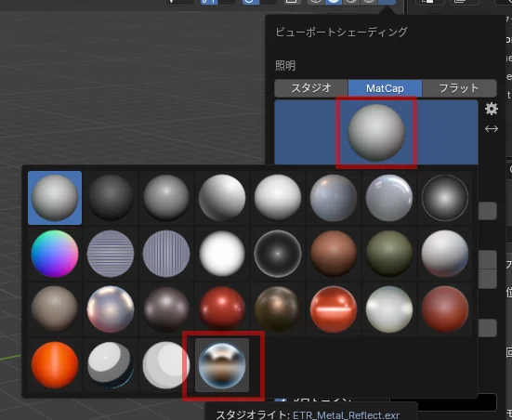Screen dimensions: 512x420
Task: Open studio light preferences gear icon
Action: pyautogui.click(x=492, y=109)
